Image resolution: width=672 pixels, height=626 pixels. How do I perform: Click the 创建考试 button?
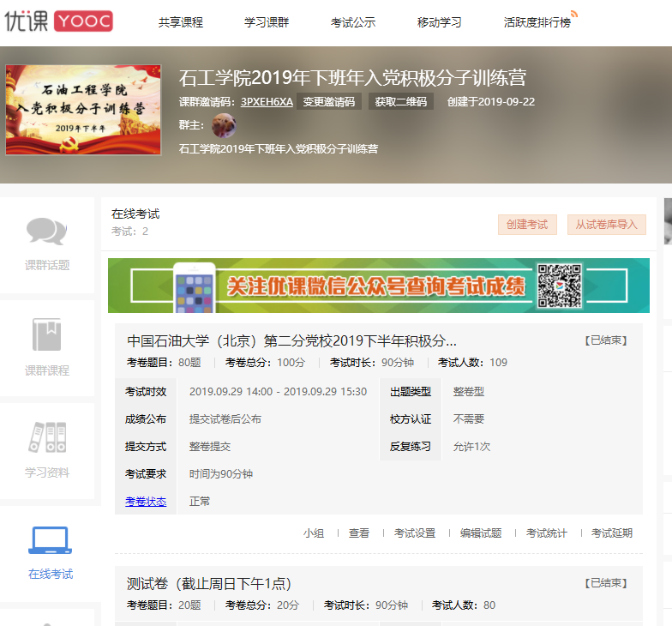[x=526, y=225]
